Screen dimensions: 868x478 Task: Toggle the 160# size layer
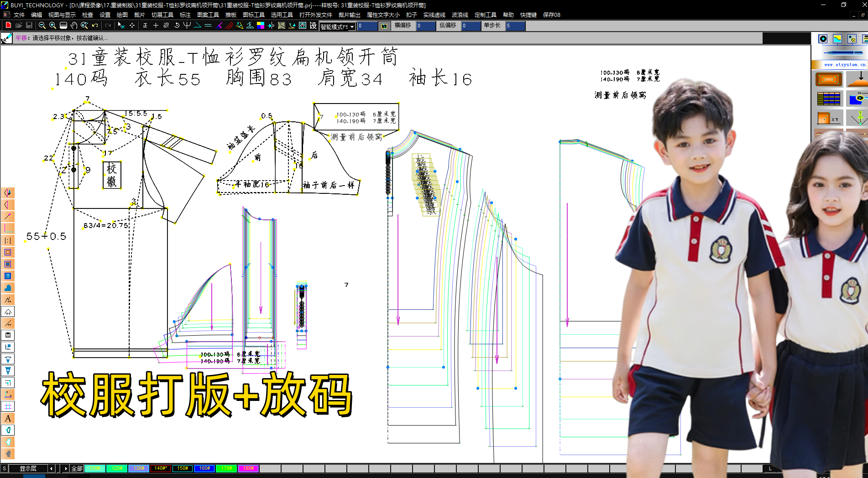point(204,468)
